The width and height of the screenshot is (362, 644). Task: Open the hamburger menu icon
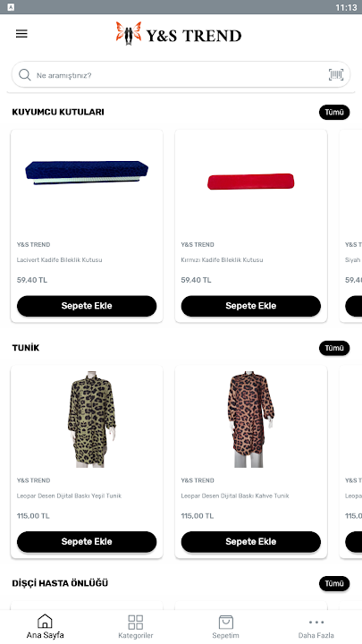(x=21, y=34)
